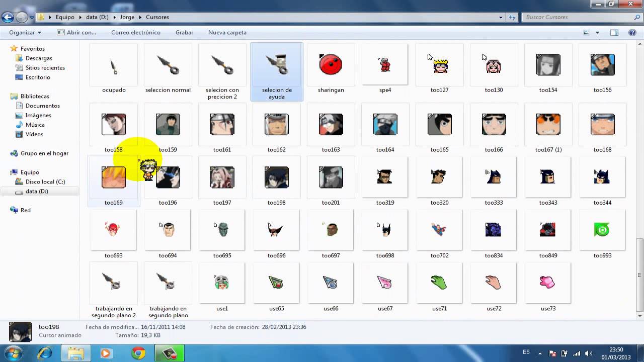Go back with the Back arrow button
This screenshot has height=362, width=644.
[8, 17]
